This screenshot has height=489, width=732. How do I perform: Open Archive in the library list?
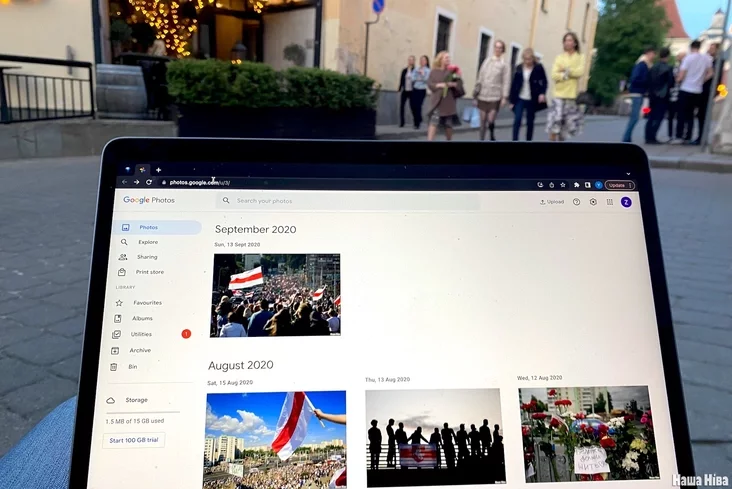(x=140, y=350)
